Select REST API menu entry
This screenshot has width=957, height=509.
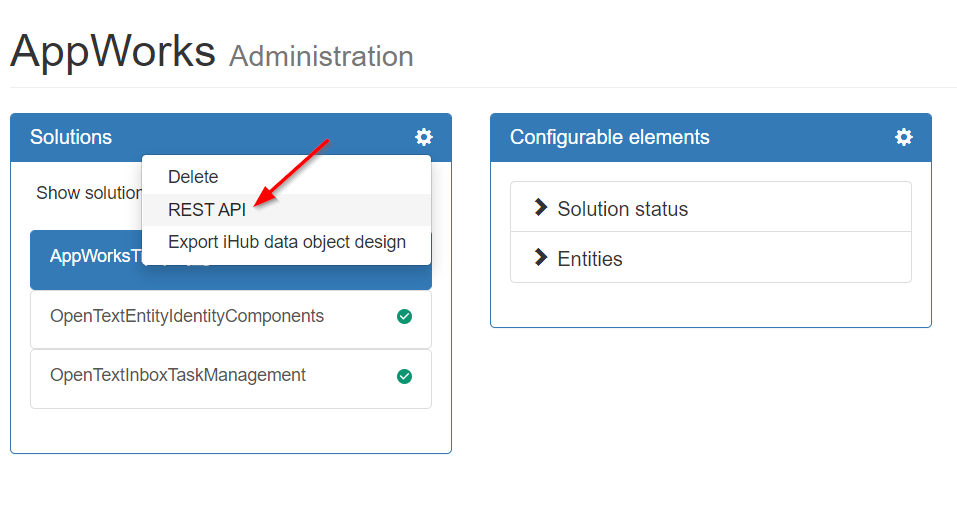pyautogui.click(x=286, y=210)
